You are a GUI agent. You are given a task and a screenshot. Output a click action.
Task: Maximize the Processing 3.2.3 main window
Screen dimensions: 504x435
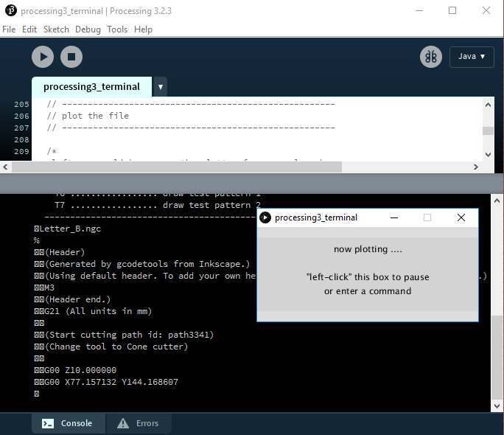click(x=452, y=10)
